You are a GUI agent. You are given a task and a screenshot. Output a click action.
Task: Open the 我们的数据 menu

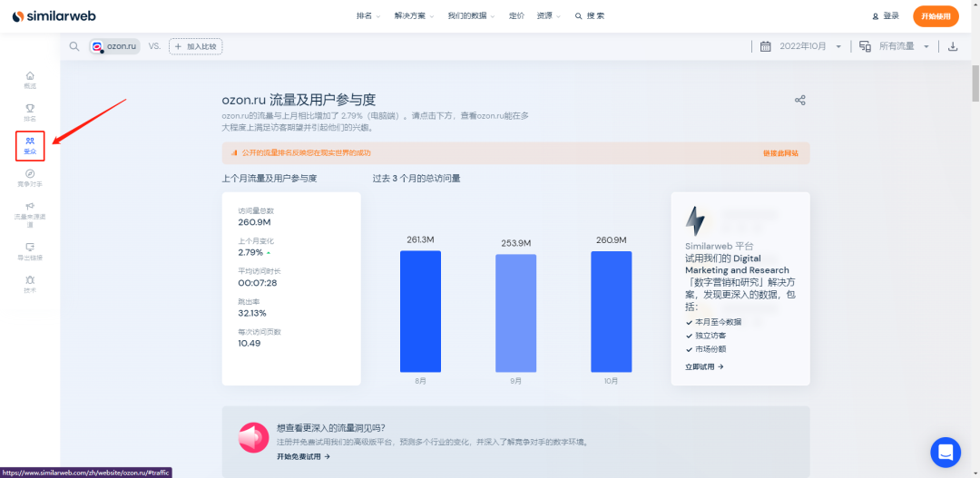(x=471, y=16)
